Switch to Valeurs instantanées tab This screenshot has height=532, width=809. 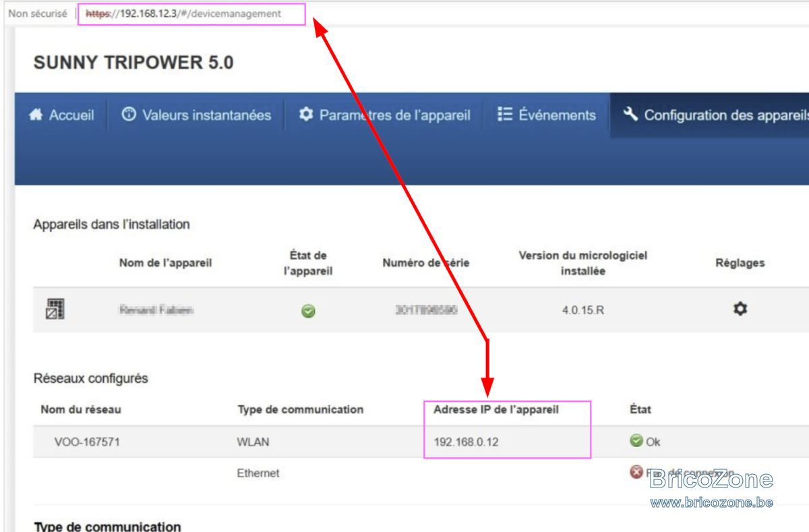(196, 115)
